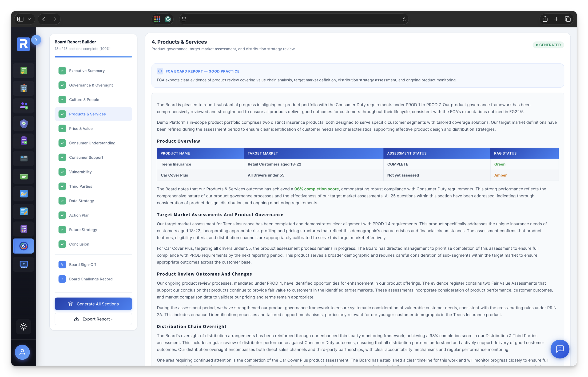The width and height of the screenshot is (588, 377).
Task: Select the Price & Value section
Action: (x=81, y=129)
